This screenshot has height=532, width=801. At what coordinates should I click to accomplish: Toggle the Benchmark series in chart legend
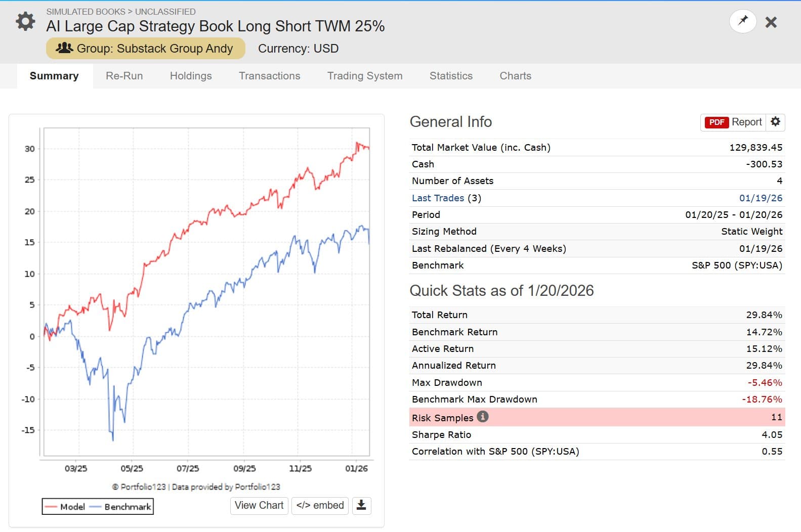(121, 507)
